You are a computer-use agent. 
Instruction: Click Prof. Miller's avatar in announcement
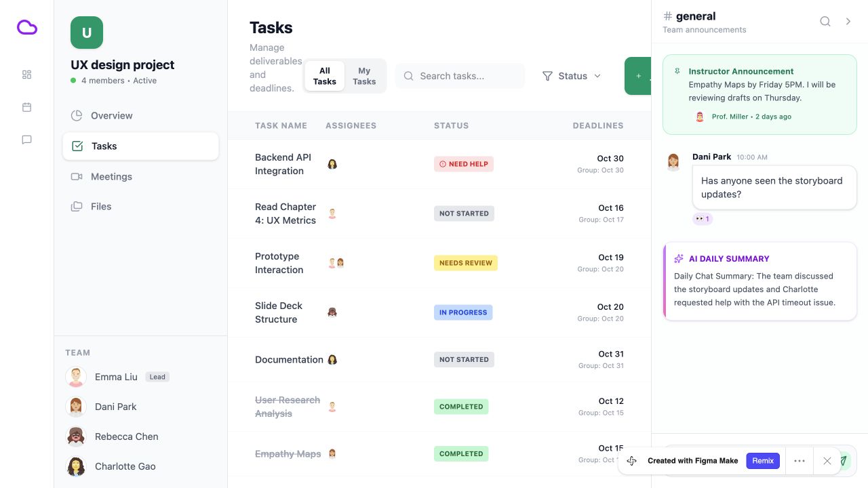(x=700, y=117)
